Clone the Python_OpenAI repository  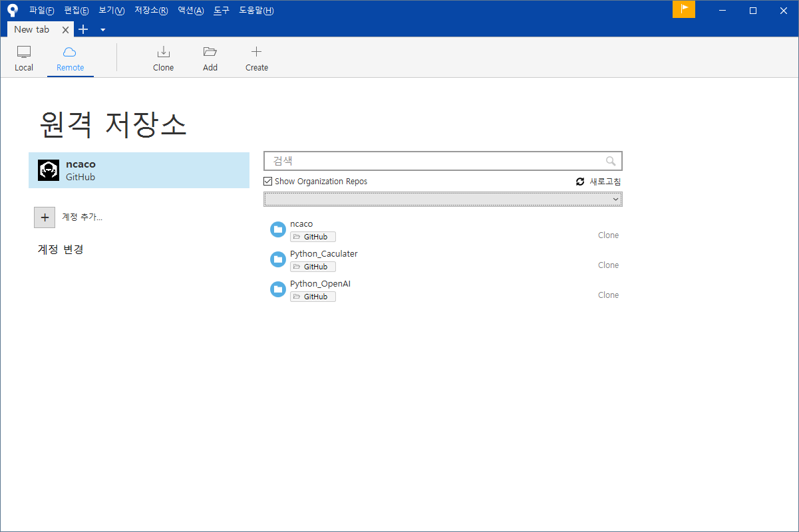coord(607,295)
